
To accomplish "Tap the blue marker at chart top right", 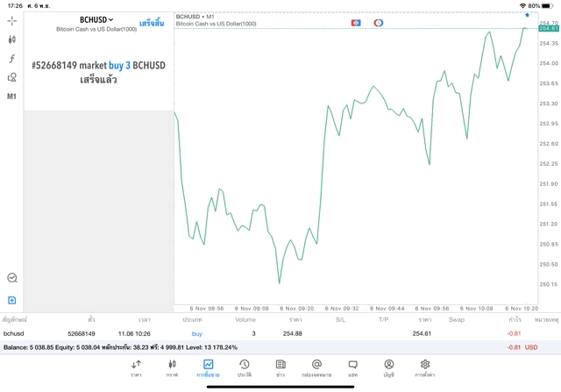I will pyautogui.click(x=527, y=15).
